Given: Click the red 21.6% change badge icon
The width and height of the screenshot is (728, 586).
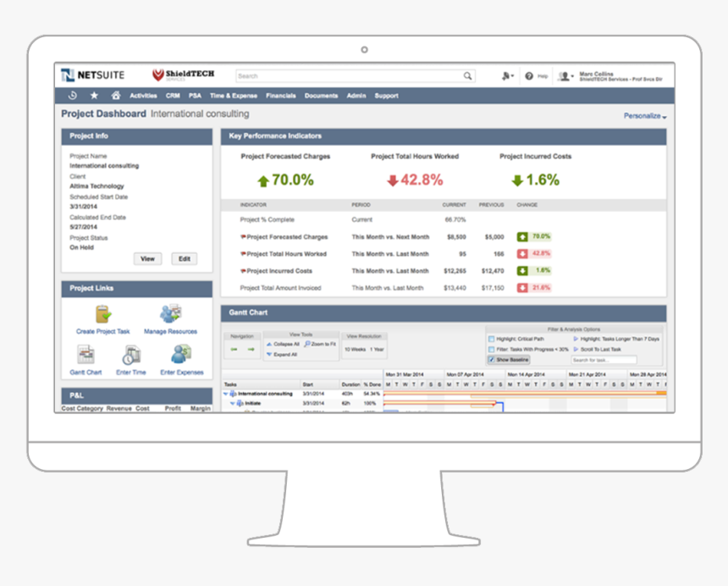Looking at the screenshot, I should click(x=522, y=288).
